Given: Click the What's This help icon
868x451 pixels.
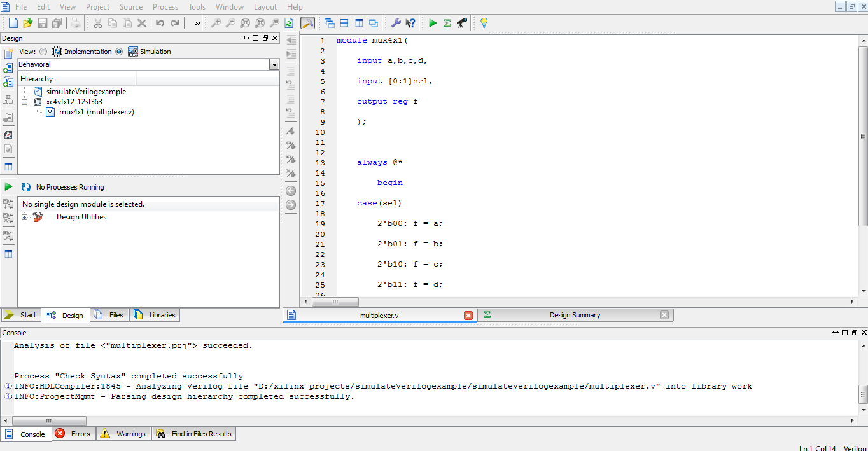Looking at the screenshot, I should [410, 23].
